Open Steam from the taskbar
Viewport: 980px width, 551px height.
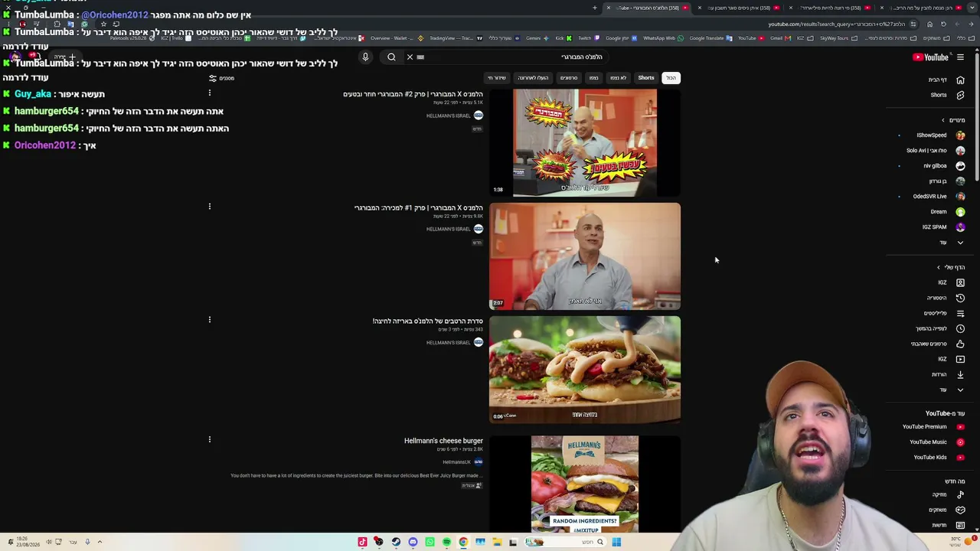396,542
